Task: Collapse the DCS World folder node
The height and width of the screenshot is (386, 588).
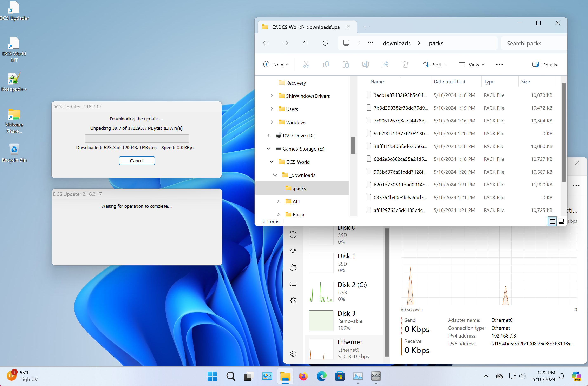Action: coord(272,162)
